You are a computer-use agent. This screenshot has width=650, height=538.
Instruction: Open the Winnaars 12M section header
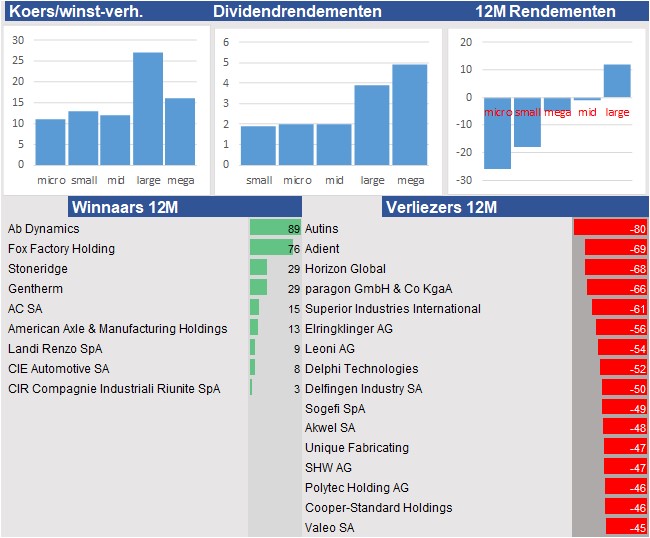[x=123, y=207]
